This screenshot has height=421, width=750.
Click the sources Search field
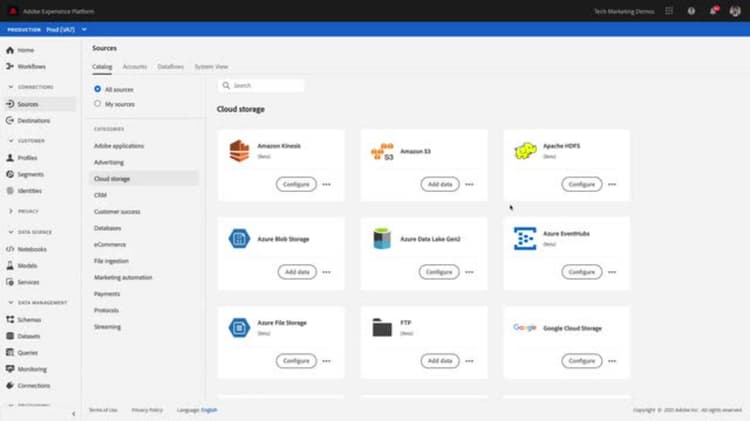[x=261, y=86]
